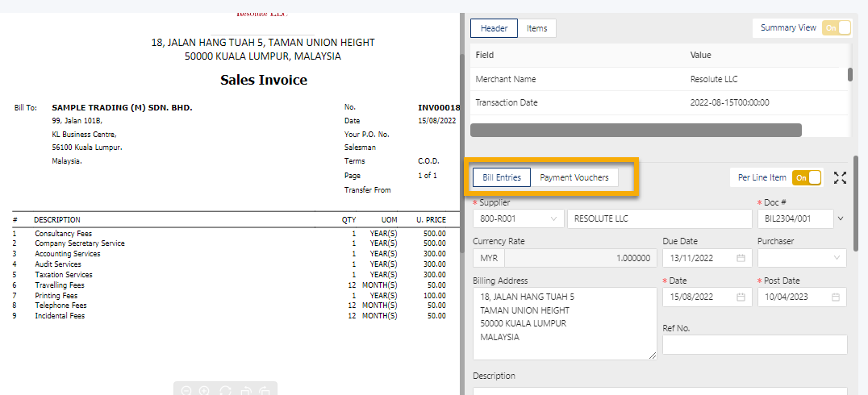868x395 pixels.
Task: Click into the Billing Address text area
Action: click(x=565, y=323)
